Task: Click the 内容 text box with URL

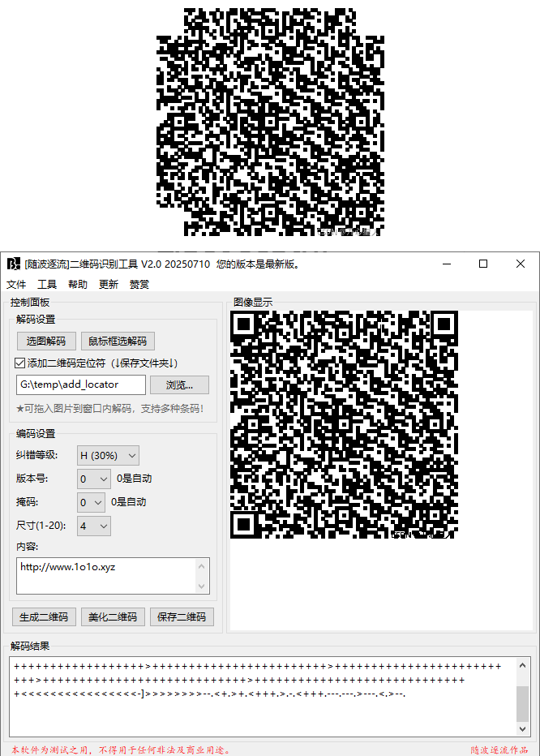Action: (106, 576)
